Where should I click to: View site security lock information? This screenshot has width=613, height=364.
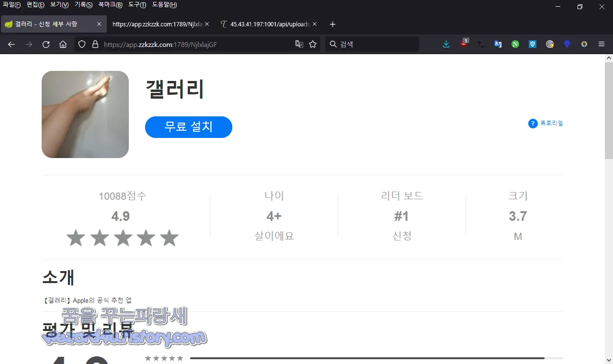point(95,44)
